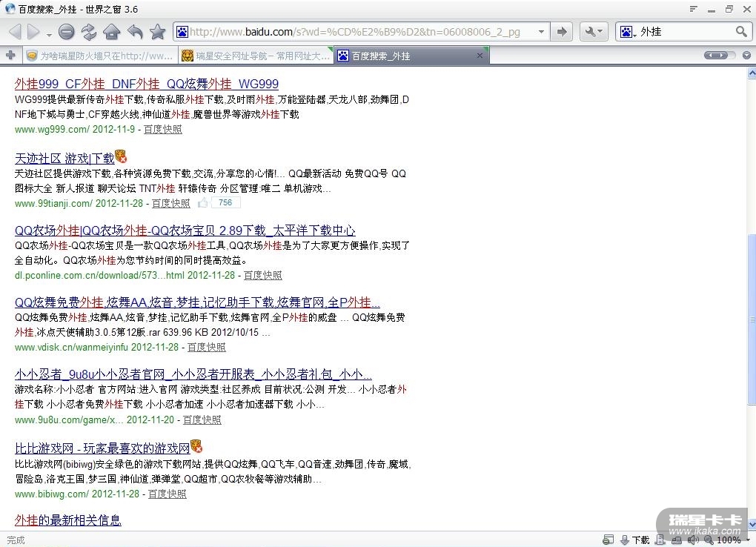
Task: Go back with the Back arrow
Action: [16, 32]
